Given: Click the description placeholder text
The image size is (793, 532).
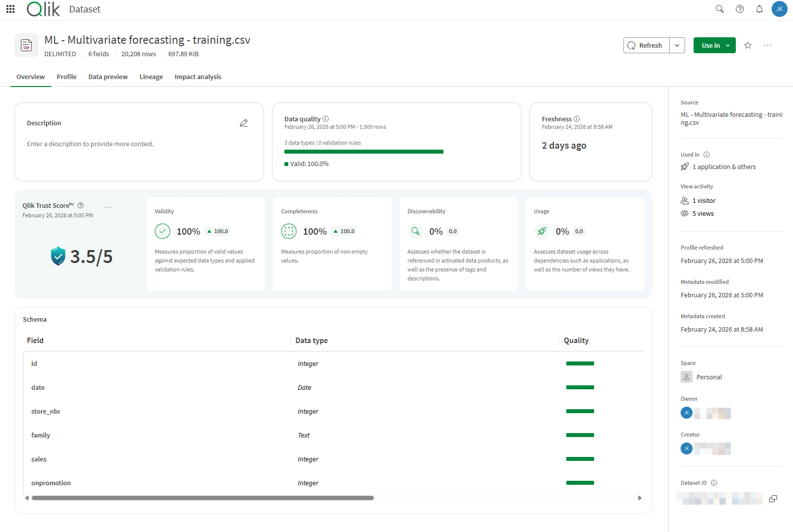Looking at the screenshot, I should click(90, 144).
